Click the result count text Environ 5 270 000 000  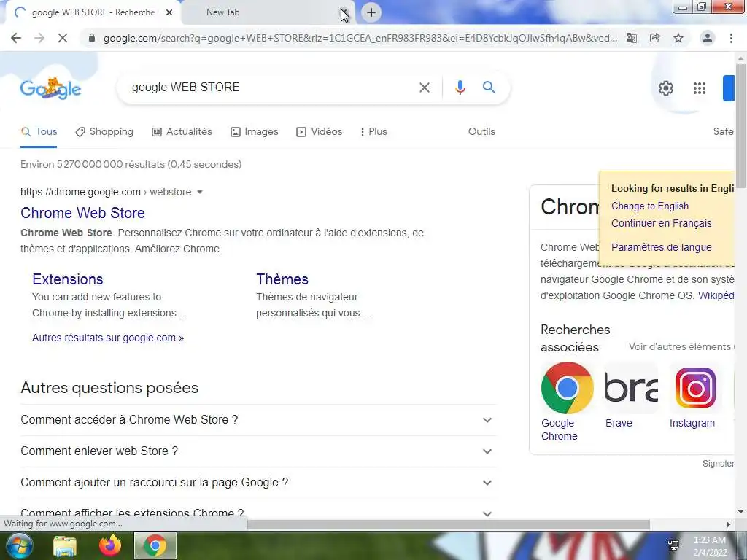pos(131,164)
